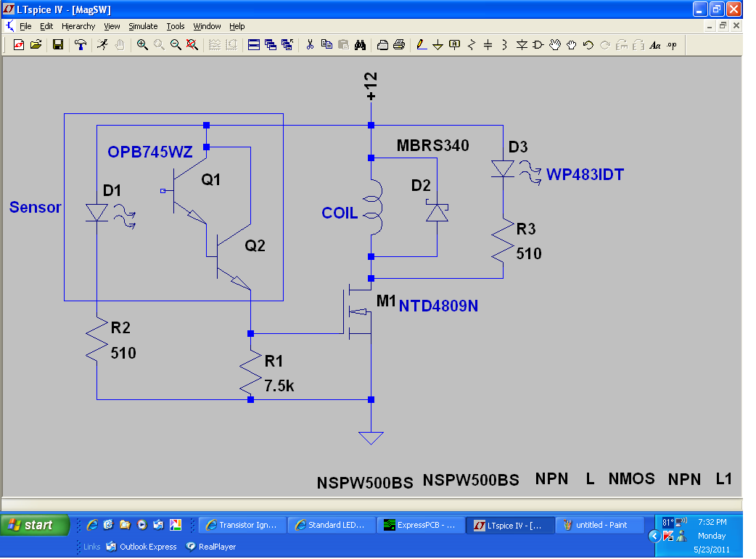Image resolution: width=756 pixels, height=559 pixels.
Task: Click the Sensor text label
Action: coord(36,207)
